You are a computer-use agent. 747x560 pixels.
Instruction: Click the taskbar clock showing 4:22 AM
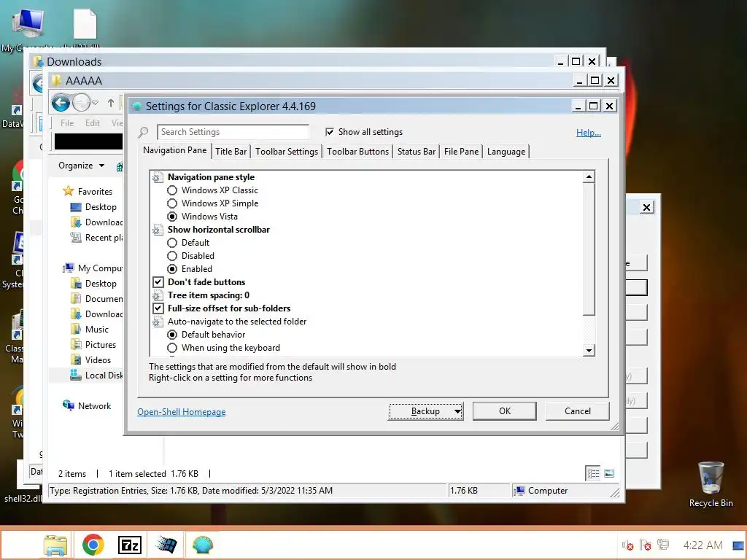(703, 545)
